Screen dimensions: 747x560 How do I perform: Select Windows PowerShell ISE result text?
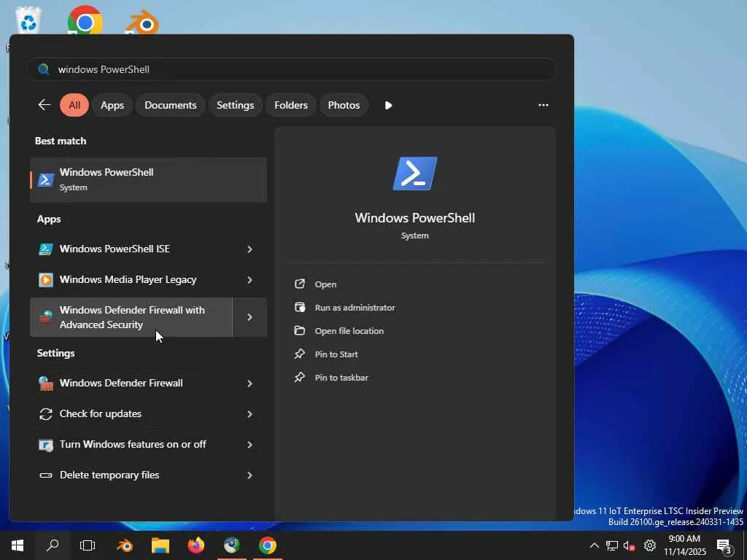coord(115,249)
